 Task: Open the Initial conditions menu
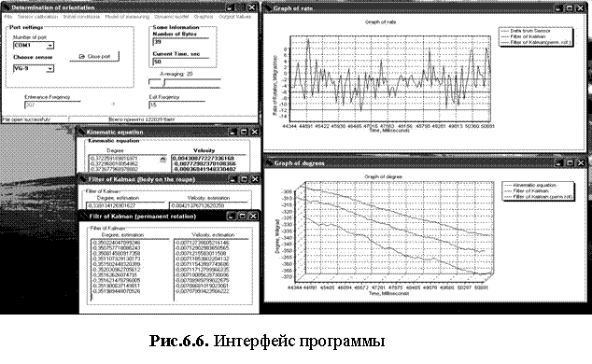pos(81,17)
